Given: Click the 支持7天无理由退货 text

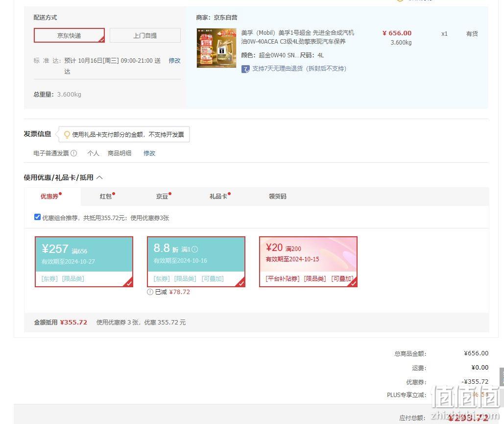Looking at the screenshot, I should [x=299, y=69].
